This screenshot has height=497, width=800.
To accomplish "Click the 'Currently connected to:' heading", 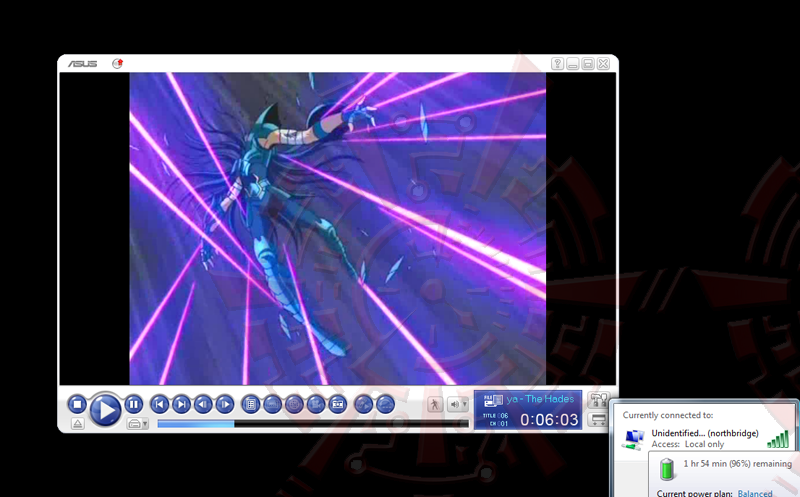I will 668,415.
